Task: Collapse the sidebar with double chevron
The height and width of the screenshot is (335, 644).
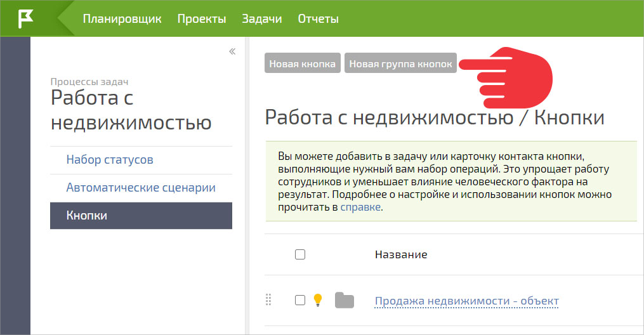Action: point(232,51)
